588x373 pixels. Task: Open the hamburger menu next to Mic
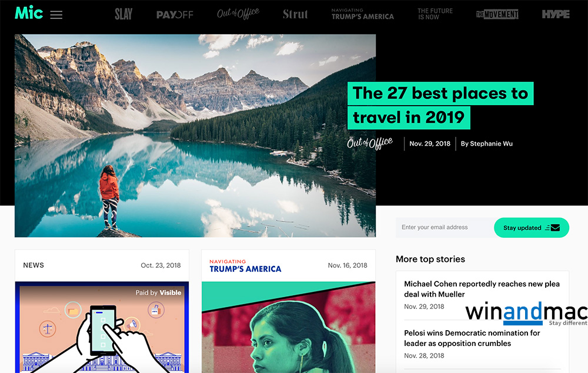coord(56,15)
